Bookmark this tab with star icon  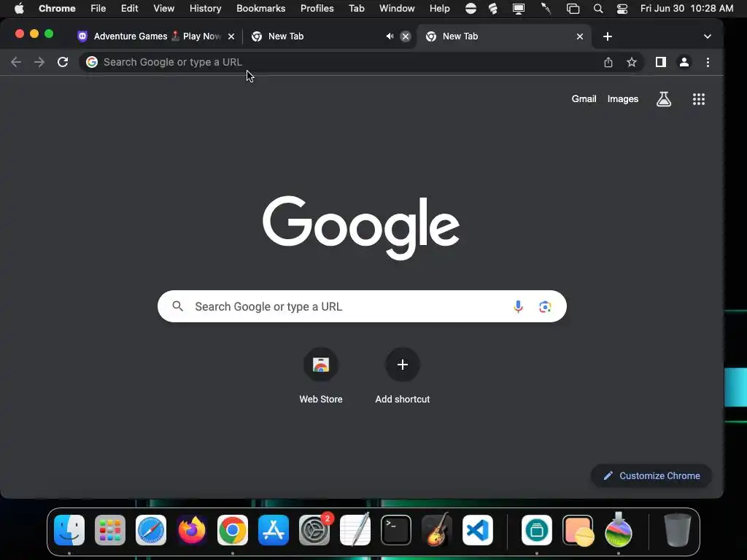pos(632,62)
